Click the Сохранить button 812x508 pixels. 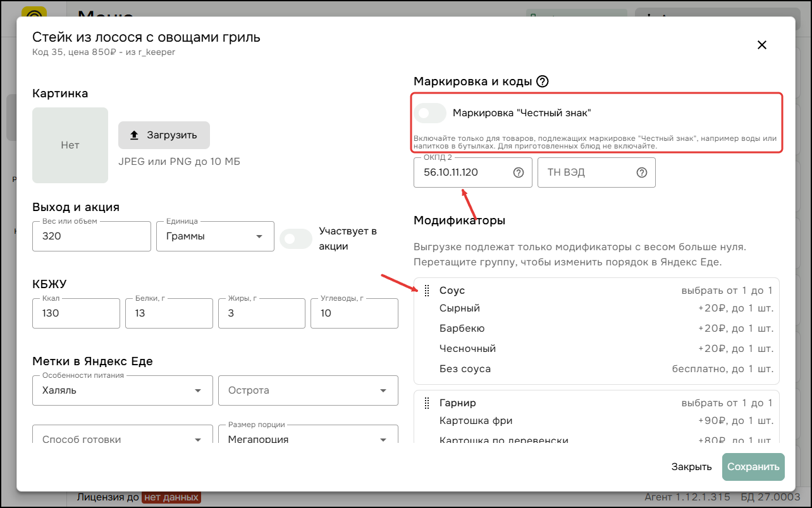point(753,467)
